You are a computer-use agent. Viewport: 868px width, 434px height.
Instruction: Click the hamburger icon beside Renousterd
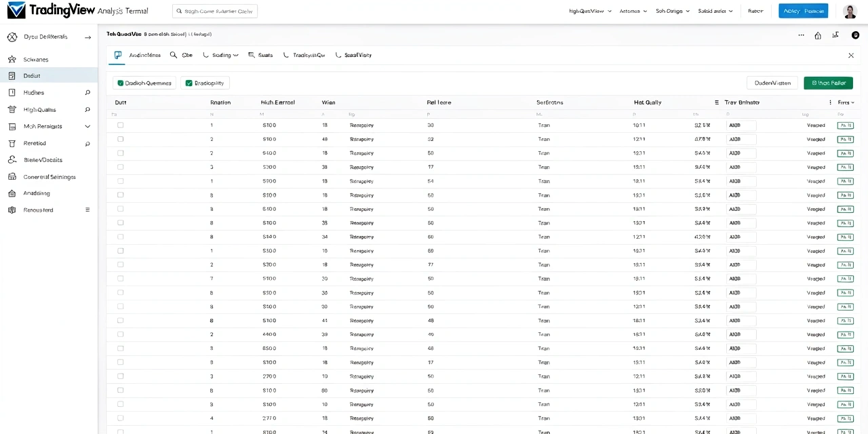point(87,210)
